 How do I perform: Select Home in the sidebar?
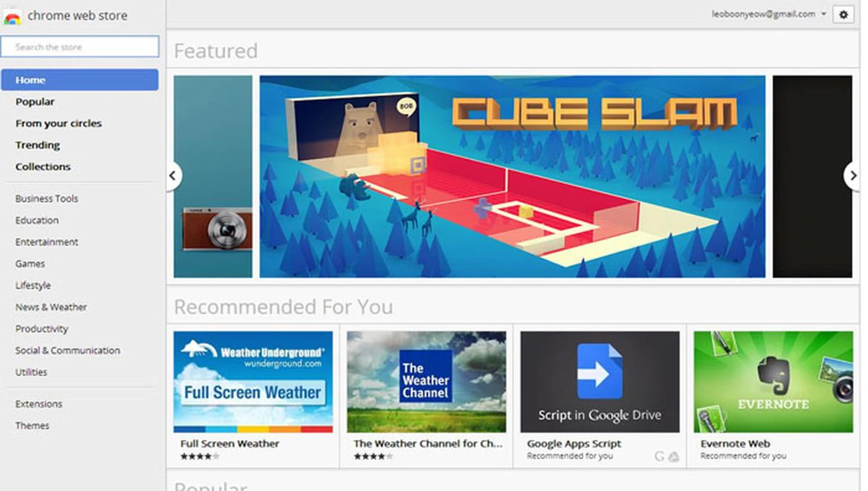coord(30,80)
